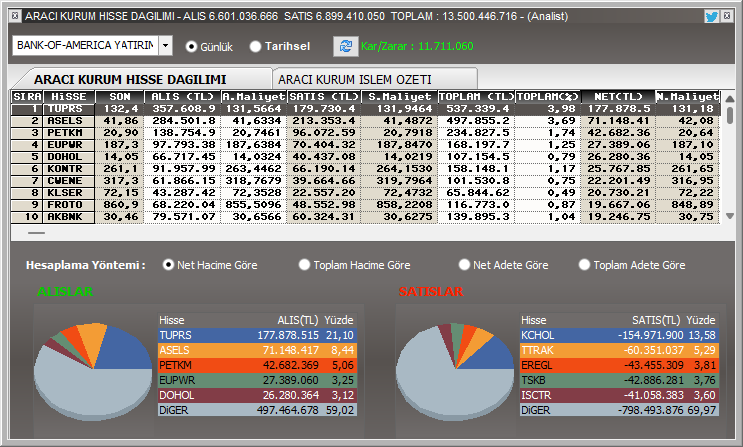Click TUPRS blue legend row in ALISLAR

(257, 335)
